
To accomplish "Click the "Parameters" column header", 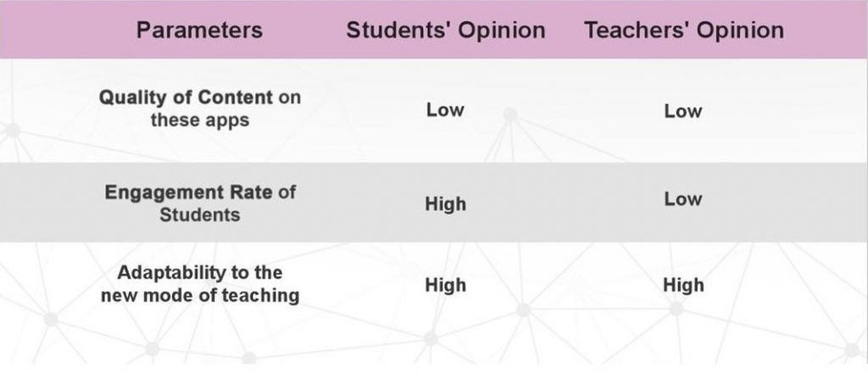I will [x=199, y=30].
